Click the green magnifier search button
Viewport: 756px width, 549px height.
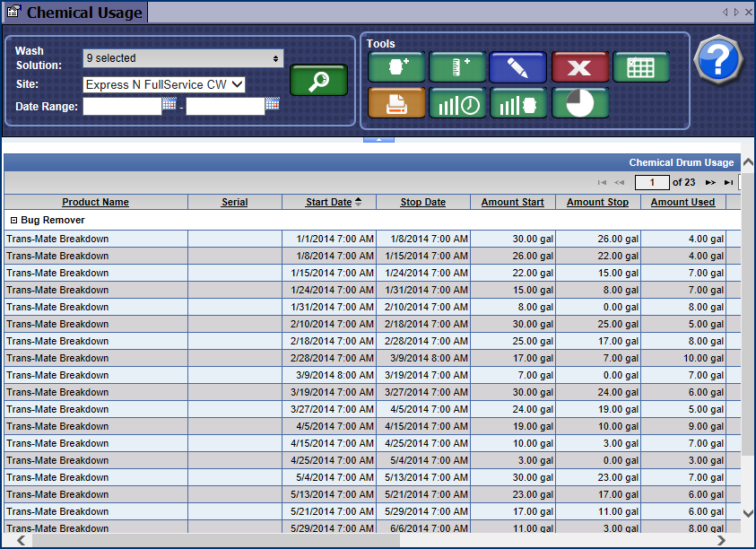click(x=318, y=81)
